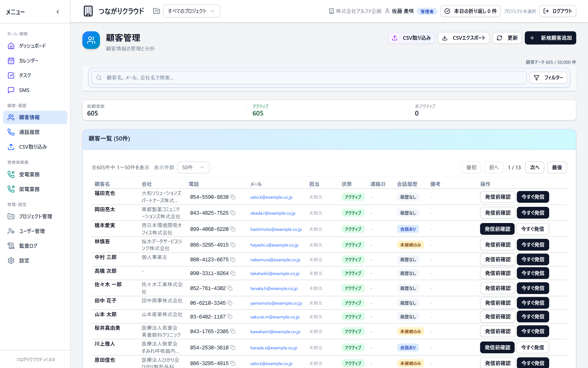Open the すべてのプロジェクト dropdown
This screenshot has height=368, width=588.
[192, 11]
